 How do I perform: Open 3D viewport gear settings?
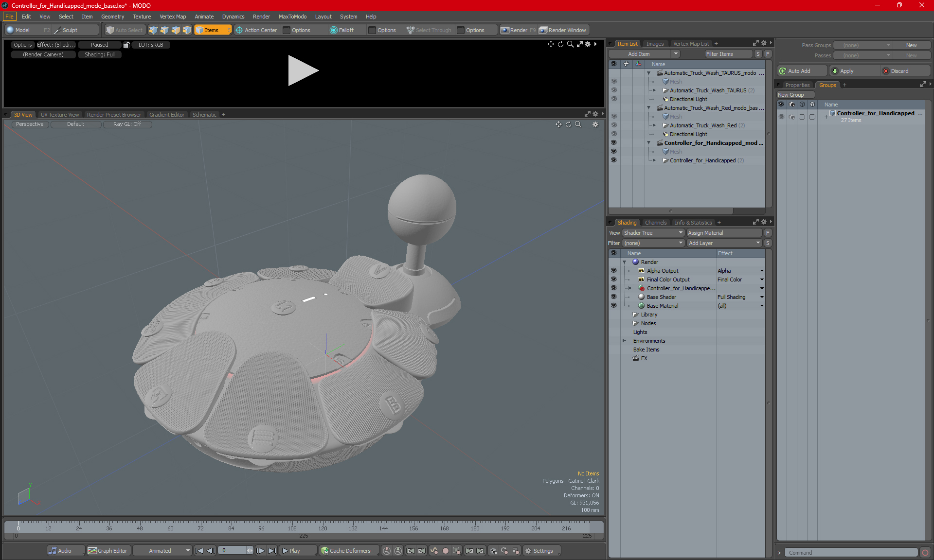(595, 124)
